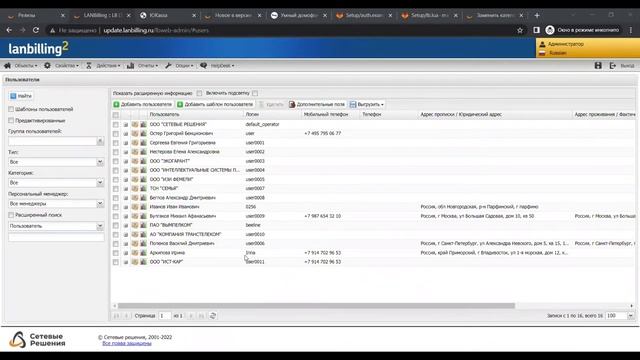Click green chart icon in Архипова Ирина row
The height and width of the screenshot is (360, 640).
(x=143, y=253)
